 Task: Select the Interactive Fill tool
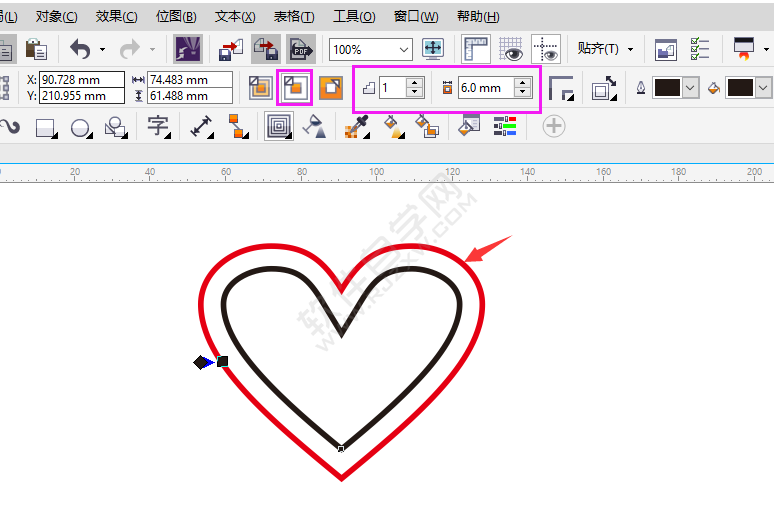(393, 126)
